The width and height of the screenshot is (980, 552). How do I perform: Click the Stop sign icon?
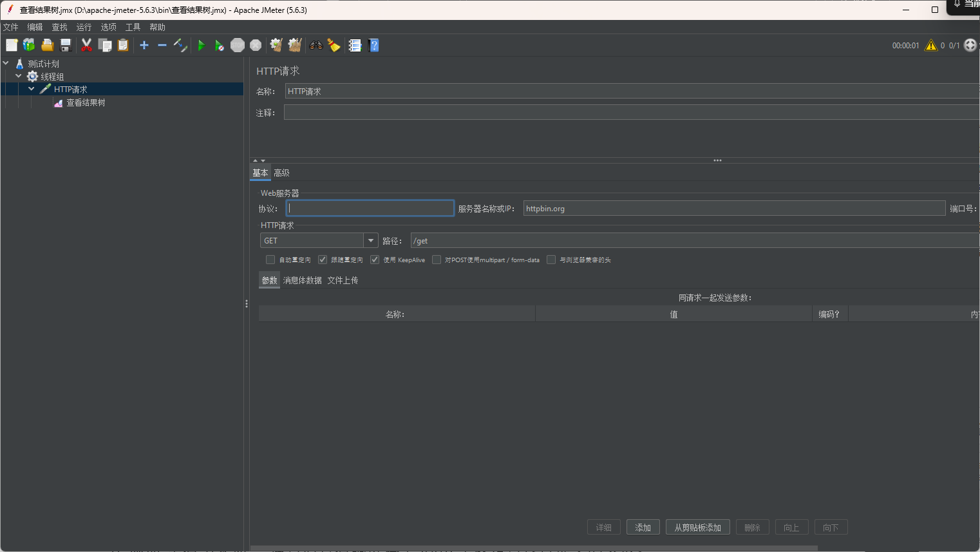238,45
